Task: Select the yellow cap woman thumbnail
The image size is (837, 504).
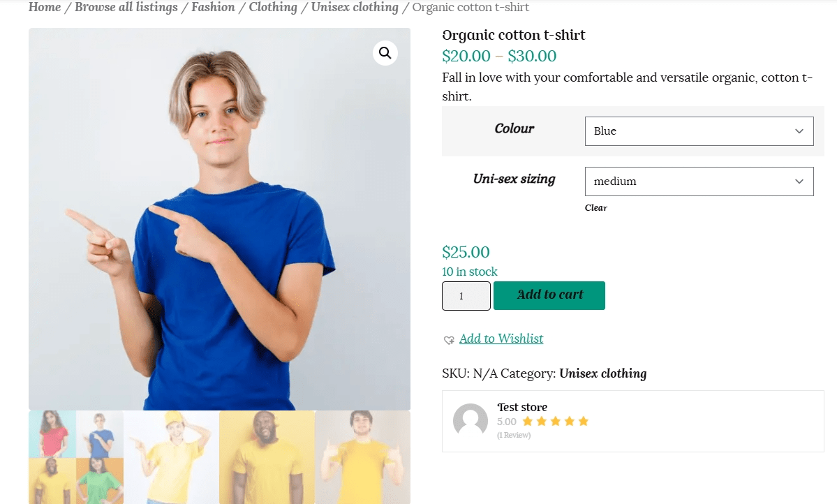Action: [172, 457]
